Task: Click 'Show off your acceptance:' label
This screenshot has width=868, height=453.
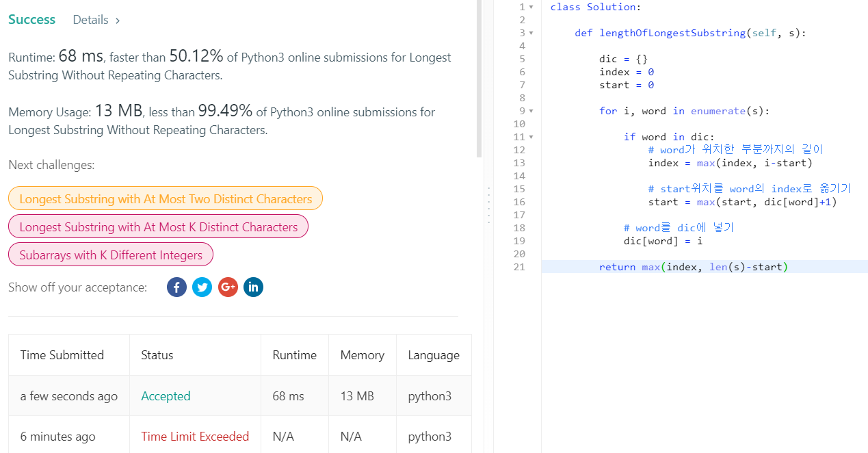Action: point(77,287)
